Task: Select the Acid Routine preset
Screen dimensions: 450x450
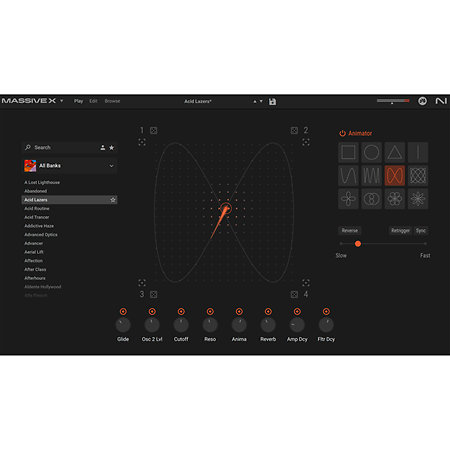Action: pyautogui.click(x=37, y=208)
